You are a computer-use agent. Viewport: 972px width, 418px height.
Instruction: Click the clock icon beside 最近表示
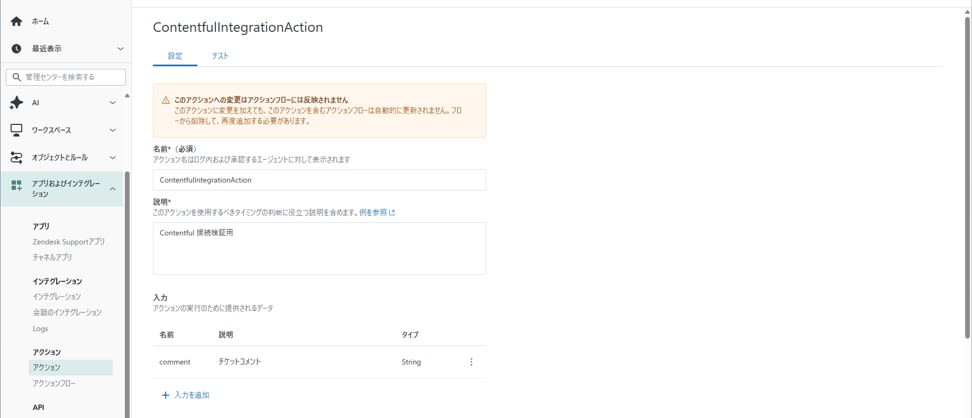16,48
